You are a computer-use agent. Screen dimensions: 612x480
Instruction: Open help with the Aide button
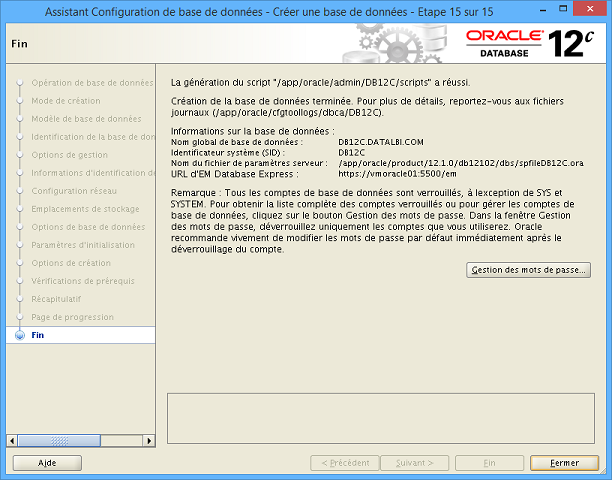pos(47,463)
